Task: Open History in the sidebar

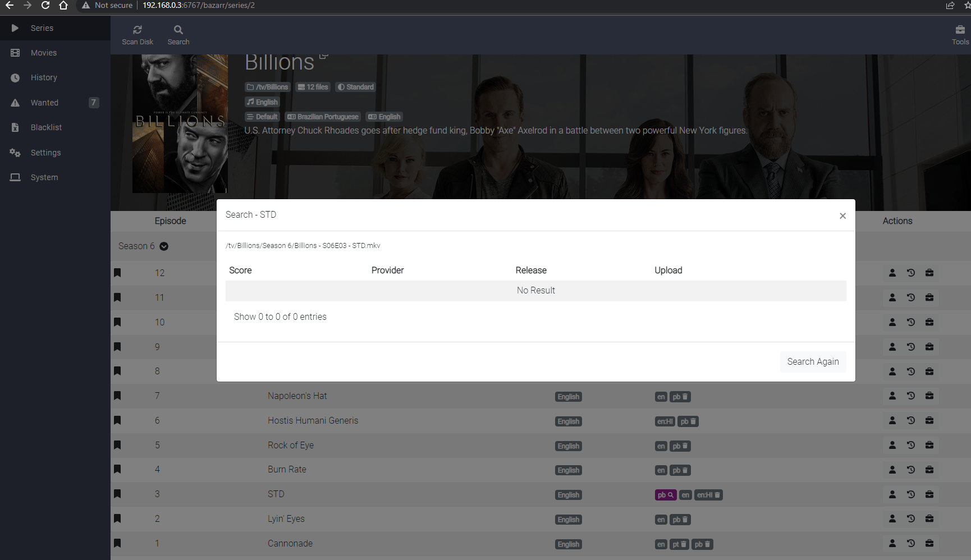Action: click(55, 77)
